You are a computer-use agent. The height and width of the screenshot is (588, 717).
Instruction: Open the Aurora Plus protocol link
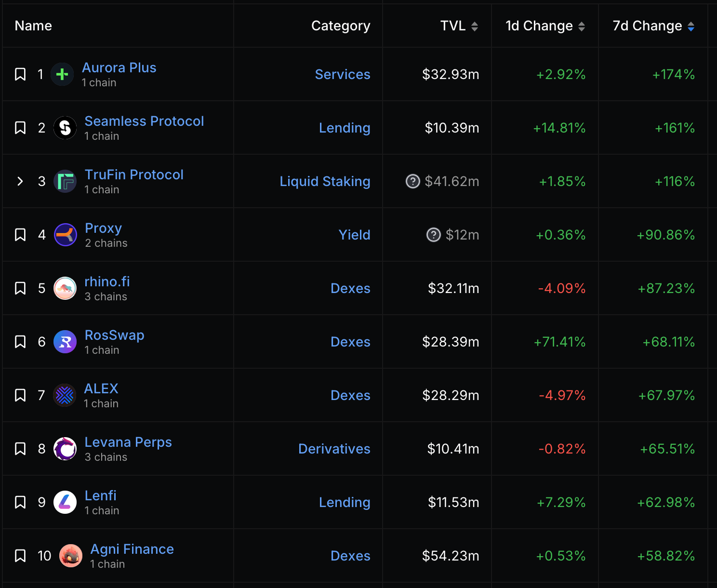point(119,67)
